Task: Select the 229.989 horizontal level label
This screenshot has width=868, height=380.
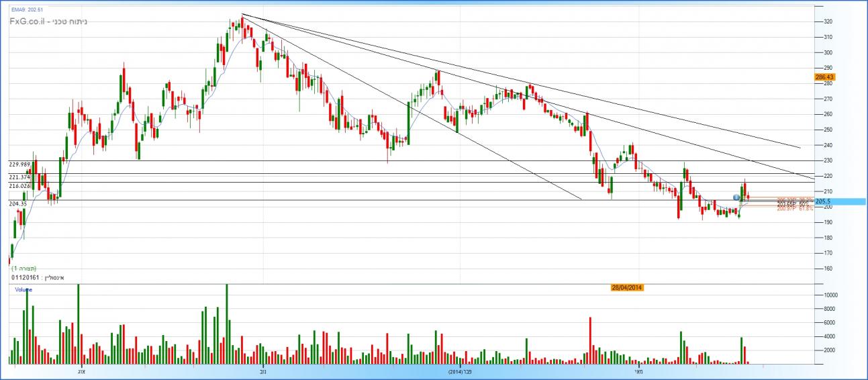Action: 20,164
